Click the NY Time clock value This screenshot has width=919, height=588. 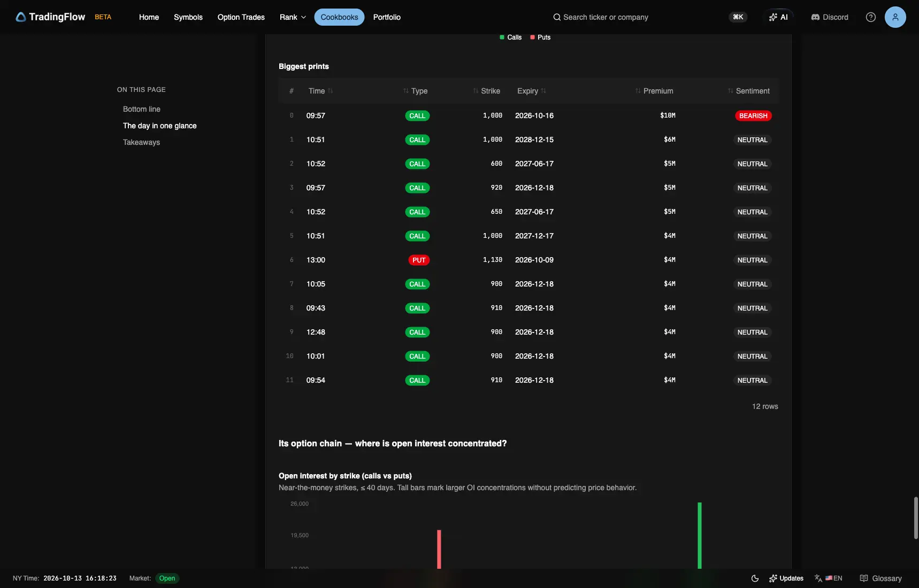[x=80, y=578]
